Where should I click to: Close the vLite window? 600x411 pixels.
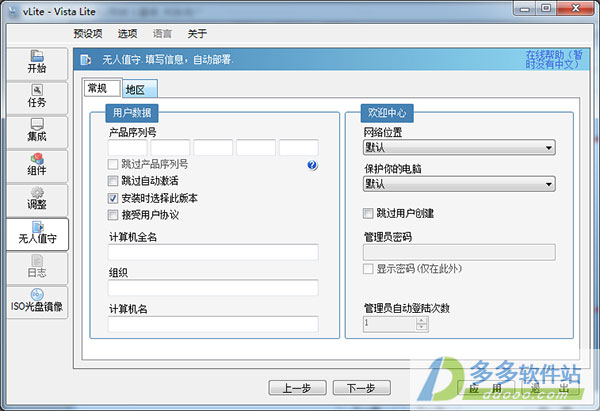coord(575,8)
